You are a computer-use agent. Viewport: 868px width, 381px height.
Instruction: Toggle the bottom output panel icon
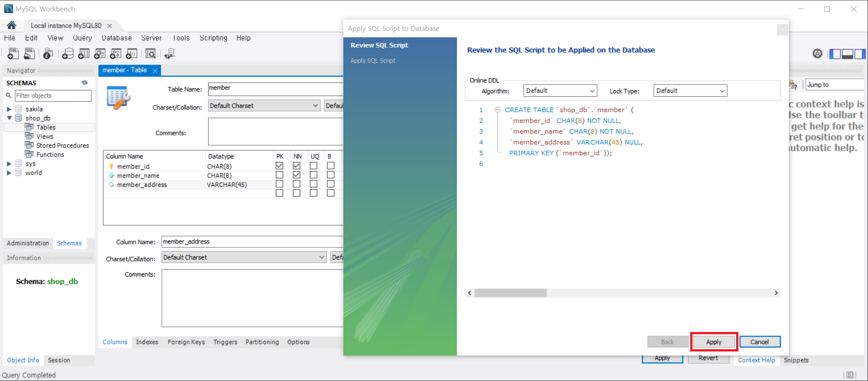848,54
